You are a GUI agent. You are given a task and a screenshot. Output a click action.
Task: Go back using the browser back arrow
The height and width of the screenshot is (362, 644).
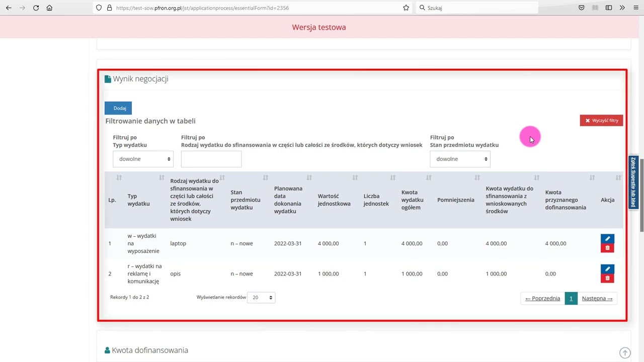(9, 8)
